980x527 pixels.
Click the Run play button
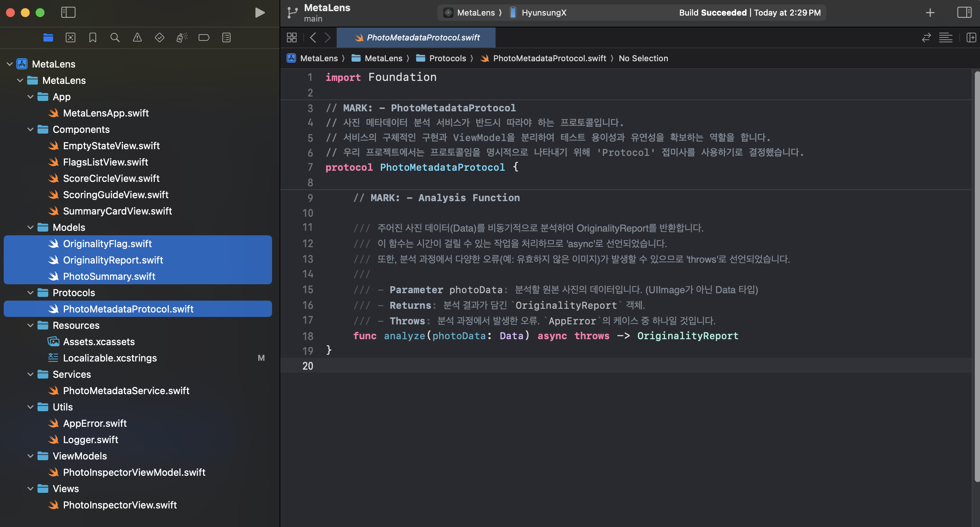[x=259, y=13]
